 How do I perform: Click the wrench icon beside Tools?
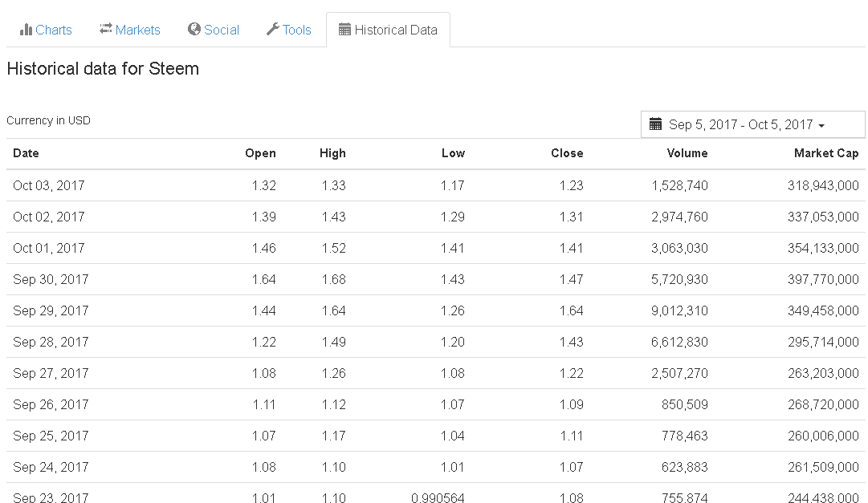[x=272, y=29]
